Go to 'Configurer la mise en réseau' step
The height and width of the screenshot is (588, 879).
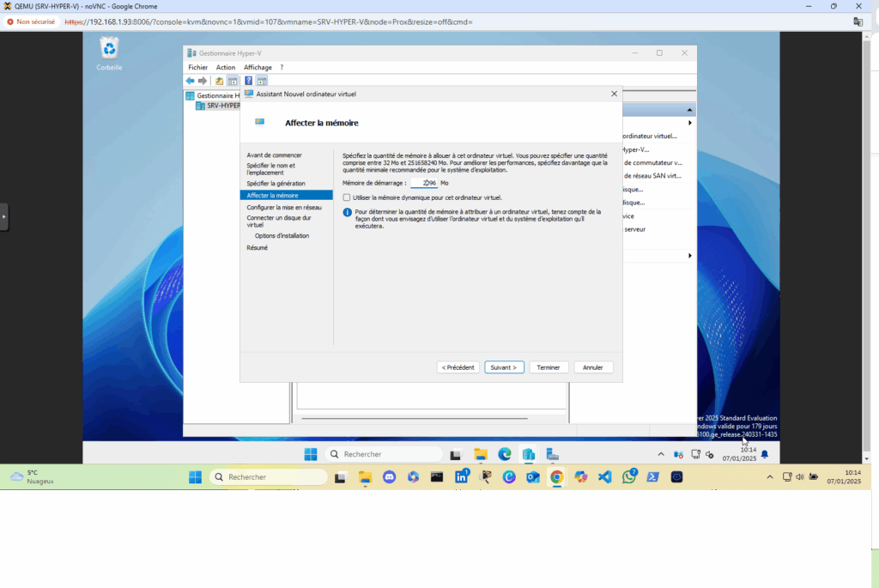coord(284,208)
